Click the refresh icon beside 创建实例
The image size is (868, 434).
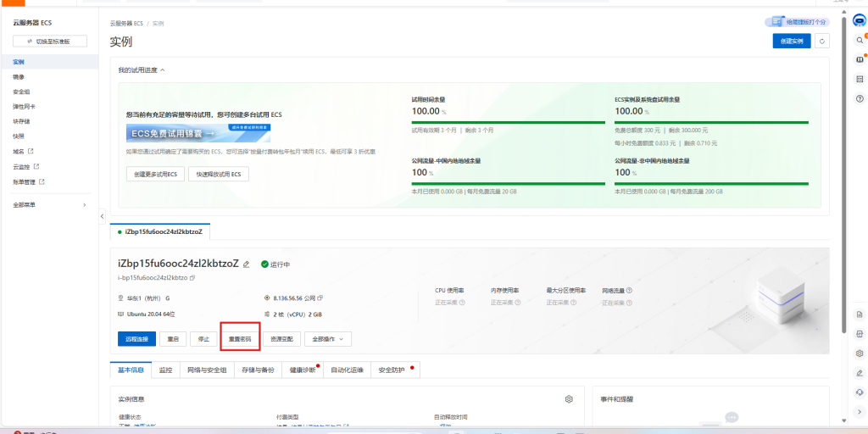[x=822, y=41]
